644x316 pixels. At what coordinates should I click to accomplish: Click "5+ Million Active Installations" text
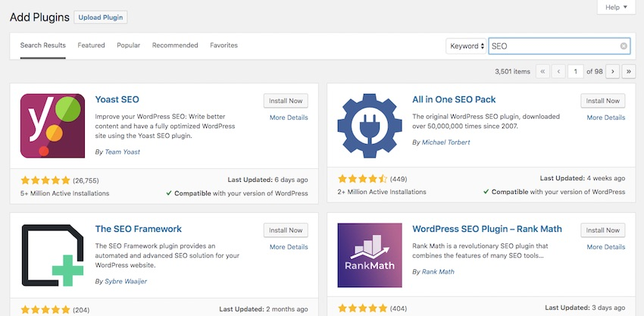click(x=65, y=193)
